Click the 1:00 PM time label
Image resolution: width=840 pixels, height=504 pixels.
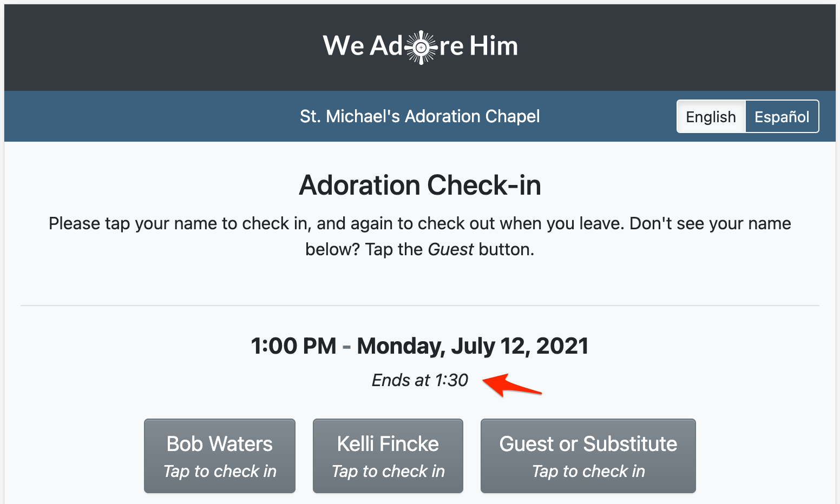(293, 346)
